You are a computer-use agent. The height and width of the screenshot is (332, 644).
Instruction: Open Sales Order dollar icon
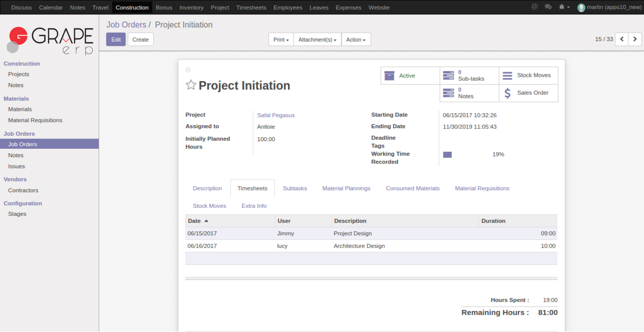(507, 93)
